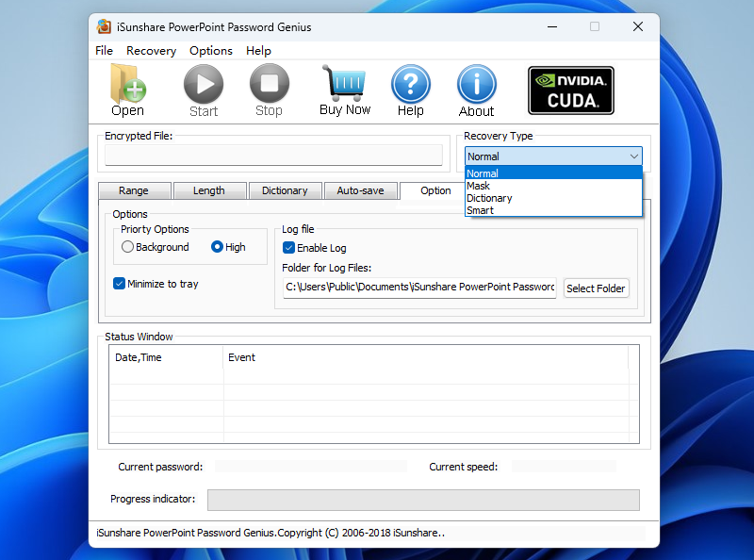Choose Smart recovery type
Image resolution: width=754 pixels, height=560 pixels.
tap(553, 210)
